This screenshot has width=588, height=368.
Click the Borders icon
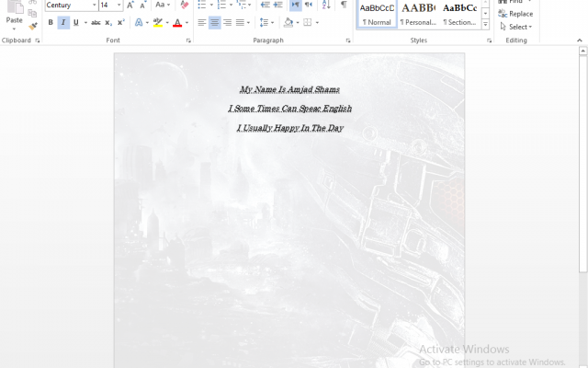[x=308, y=22]
